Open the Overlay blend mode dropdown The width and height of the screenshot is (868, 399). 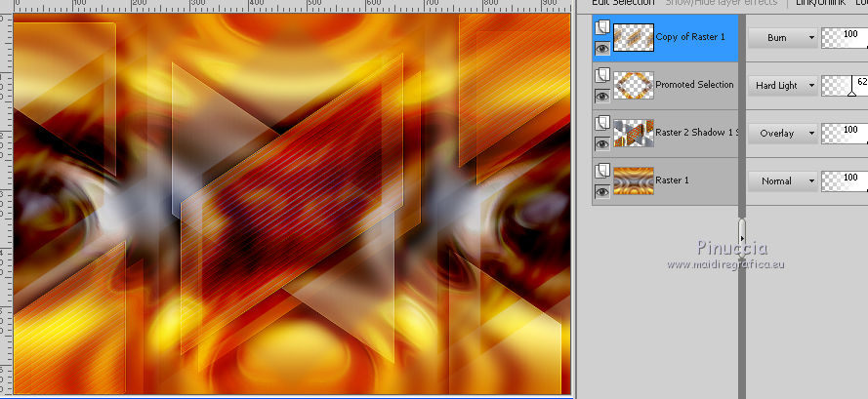point(783,133)
